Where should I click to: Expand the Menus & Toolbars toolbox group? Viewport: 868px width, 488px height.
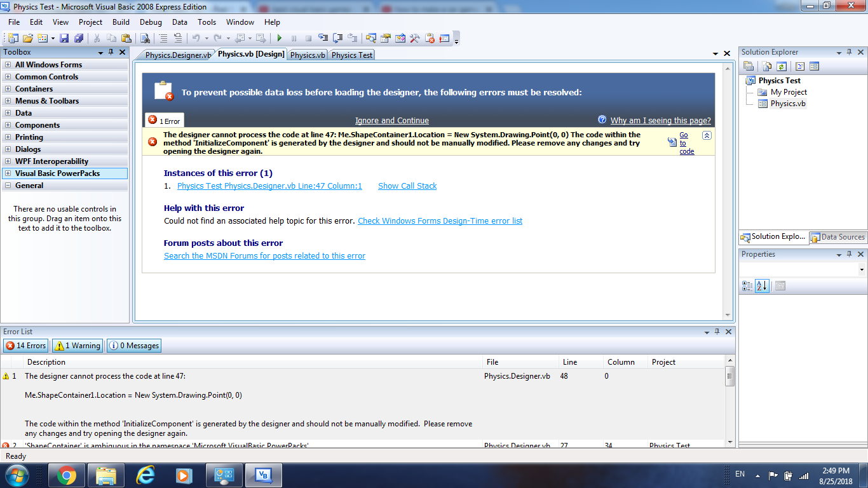[8, 101]
